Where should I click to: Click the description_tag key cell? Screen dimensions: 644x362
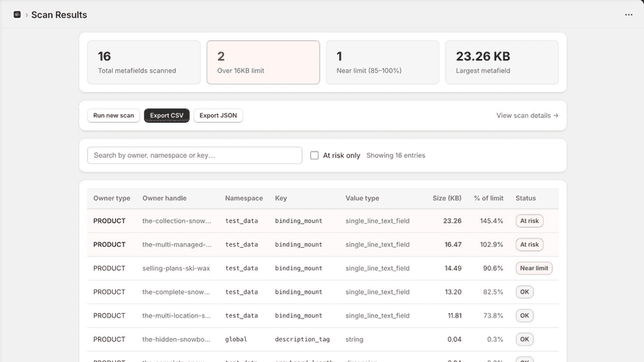(x=303, y=339)
